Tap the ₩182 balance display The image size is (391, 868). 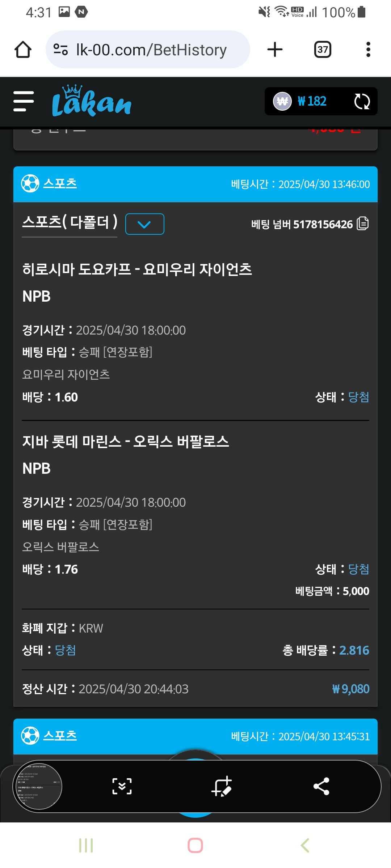pyautogui.click(x=311, y=101)
